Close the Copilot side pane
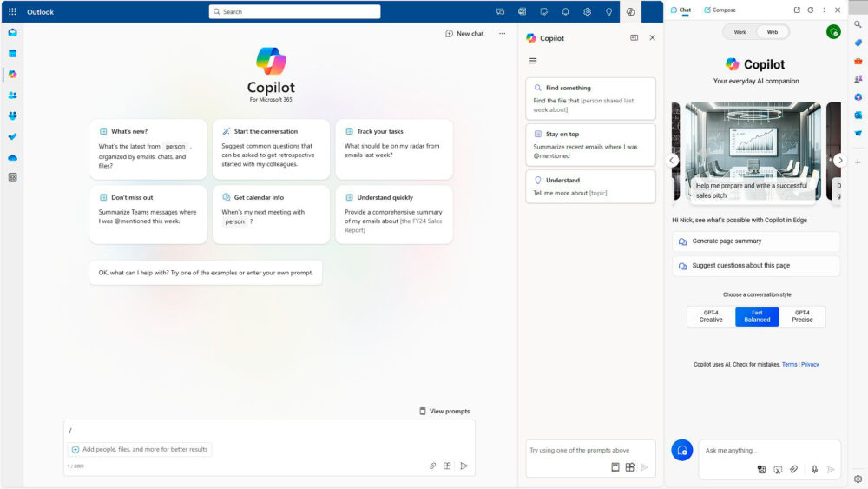Viewport: 868px width, 489px height. [x=652, y=37]
